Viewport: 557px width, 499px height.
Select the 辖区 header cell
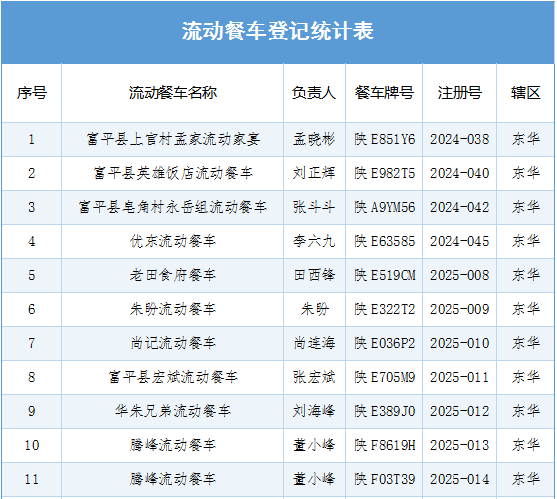[525, 93]
